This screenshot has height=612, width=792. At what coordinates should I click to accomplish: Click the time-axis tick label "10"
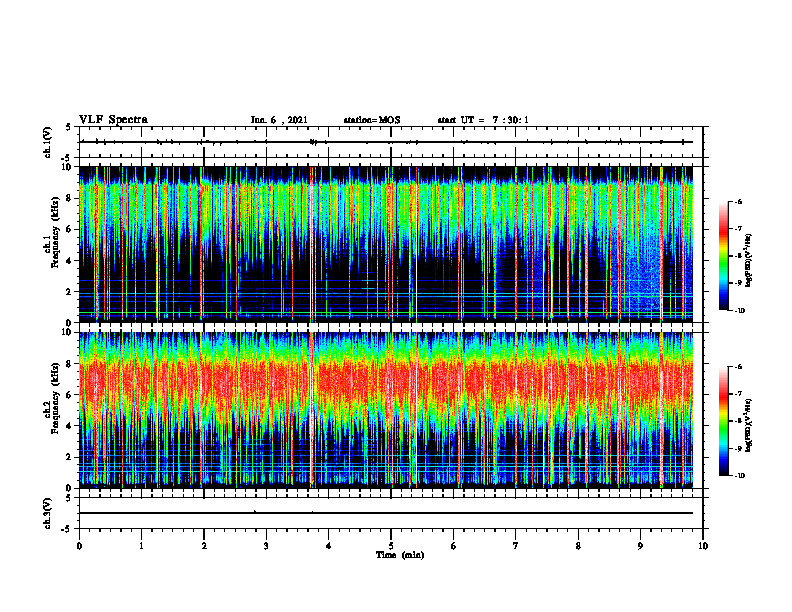[703, 546]
